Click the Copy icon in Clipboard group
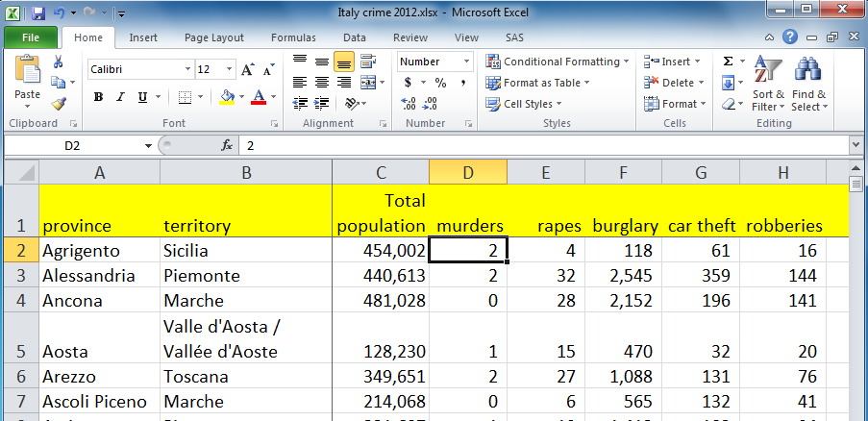The height and width of the screenshot is (421, 868). click(x=59, y=83)
